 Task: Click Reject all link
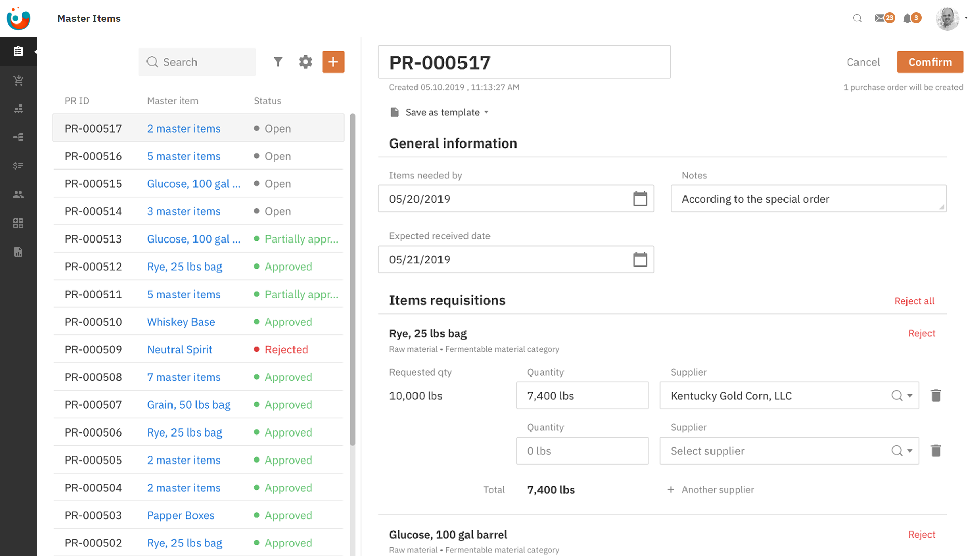coord(914,301)
